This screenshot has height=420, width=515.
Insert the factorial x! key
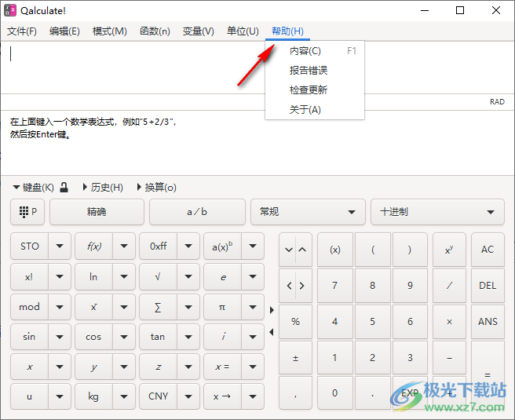coord(29,277)
